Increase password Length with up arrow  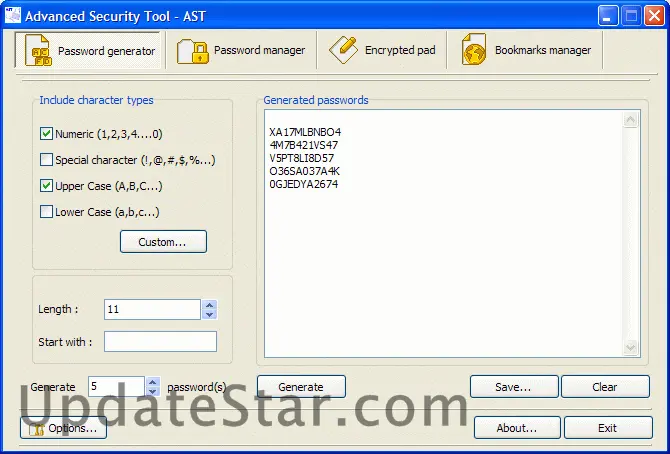tap(209, 305)
